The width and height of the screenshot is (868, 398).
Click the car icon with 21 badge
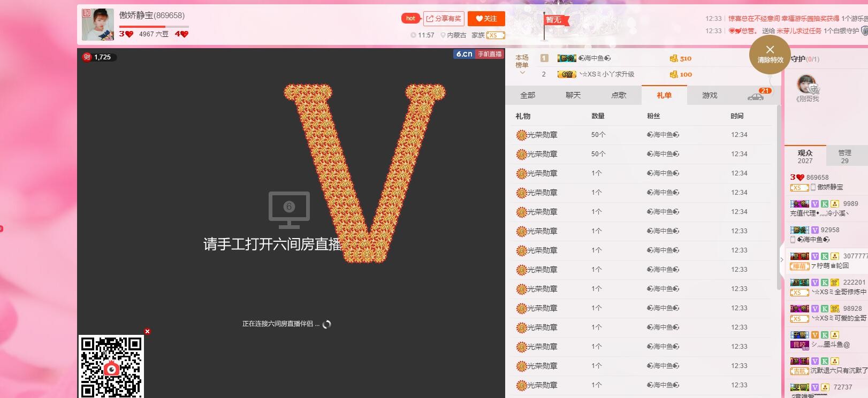(756, 96)
